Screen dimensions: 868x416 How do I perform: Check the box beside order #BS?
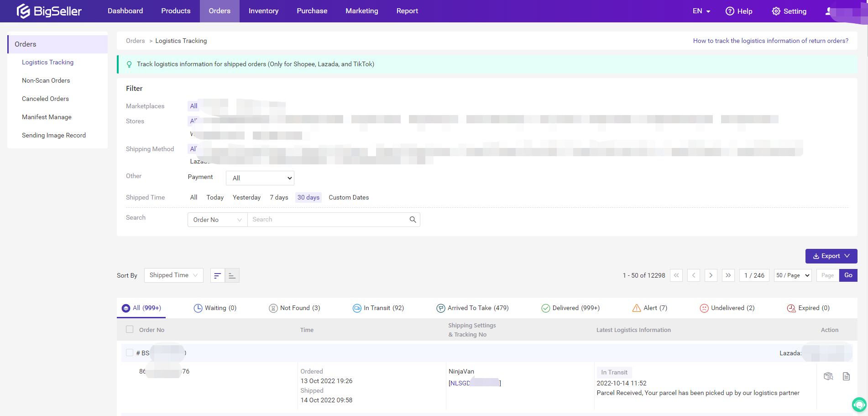[x=130, y=353]
